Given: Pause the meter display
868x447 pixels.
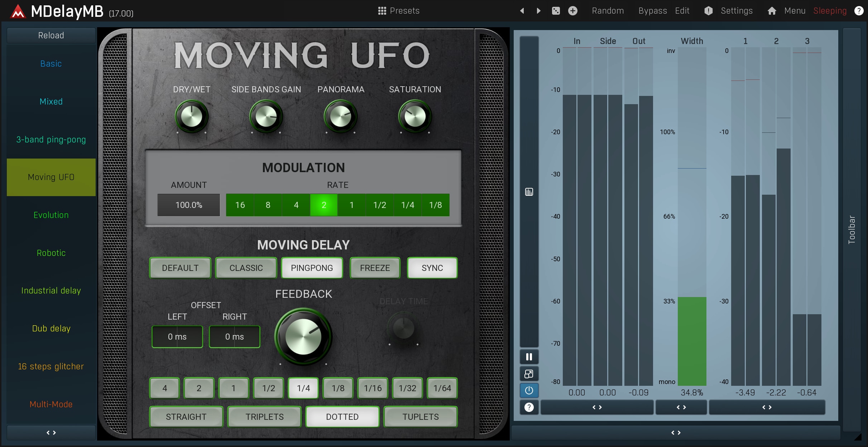Looking at the screenshot, I should [x=529, y=357].
